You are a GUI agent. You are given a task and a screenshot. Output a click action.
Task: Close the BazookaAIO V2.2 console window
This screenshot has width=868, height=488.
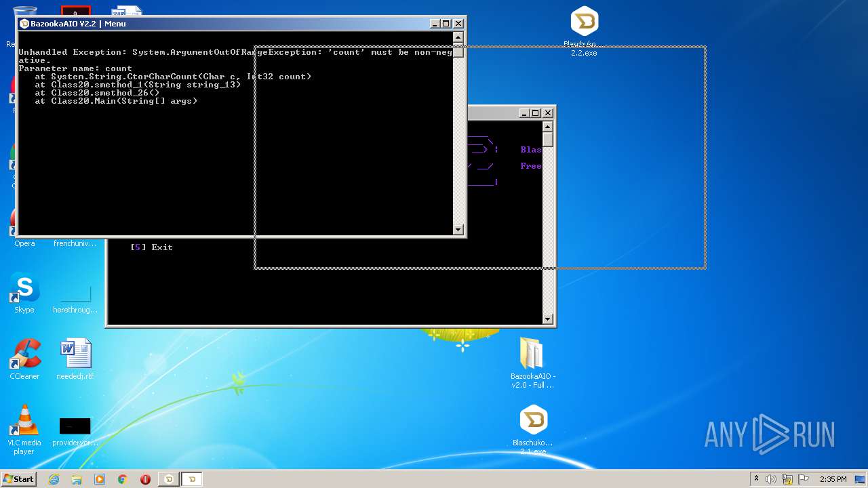pyautogui.click(x=458, y=24)
